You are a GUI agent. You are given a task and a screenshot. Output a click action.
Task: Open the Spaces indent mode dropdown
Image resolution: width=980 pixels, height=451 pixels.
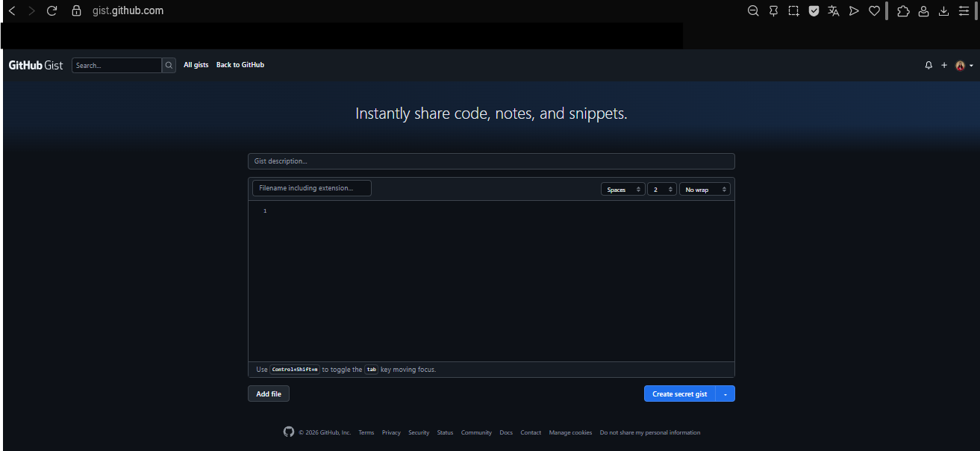click(623, 190)
